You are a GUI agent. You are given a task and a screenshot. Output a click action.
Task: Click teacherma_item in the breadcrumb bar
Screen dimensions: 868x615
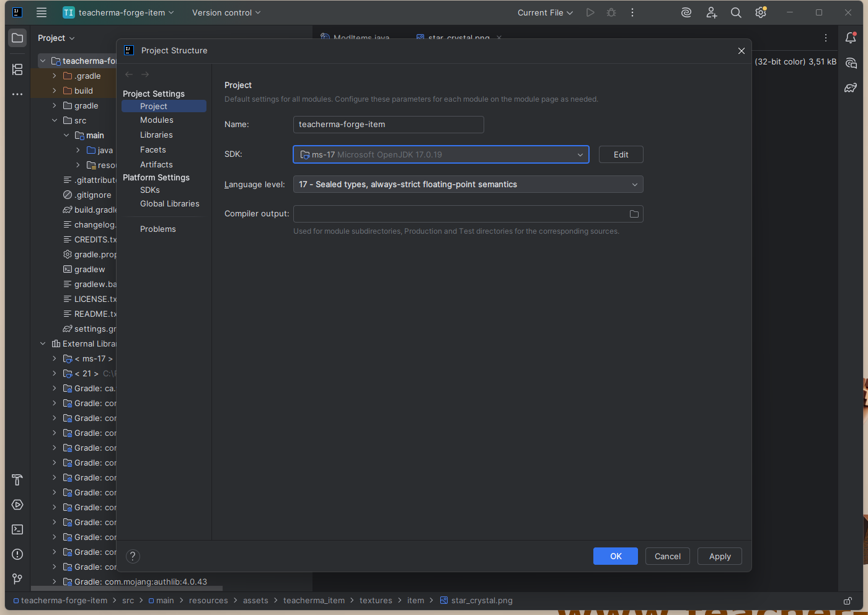(x=314, y=601)
